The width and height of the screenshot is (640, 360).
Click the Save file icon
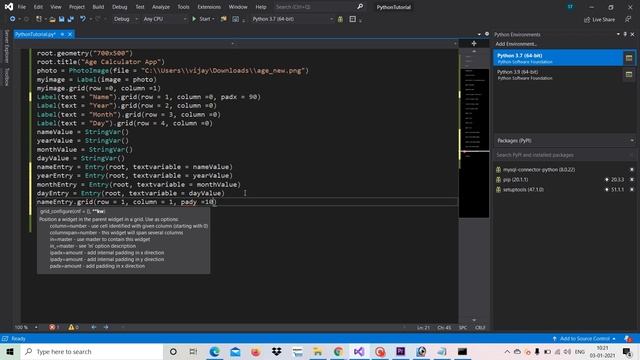(62, 19)
